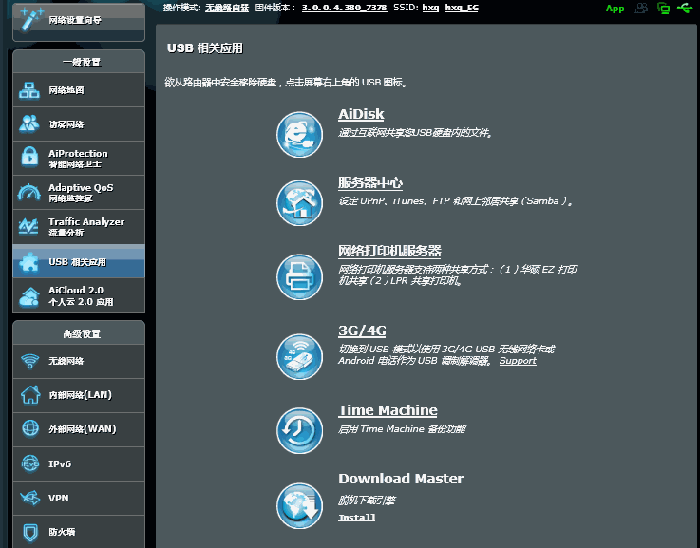Click the SSID hxg link
The image size is (700, 548).
(431, 8)
